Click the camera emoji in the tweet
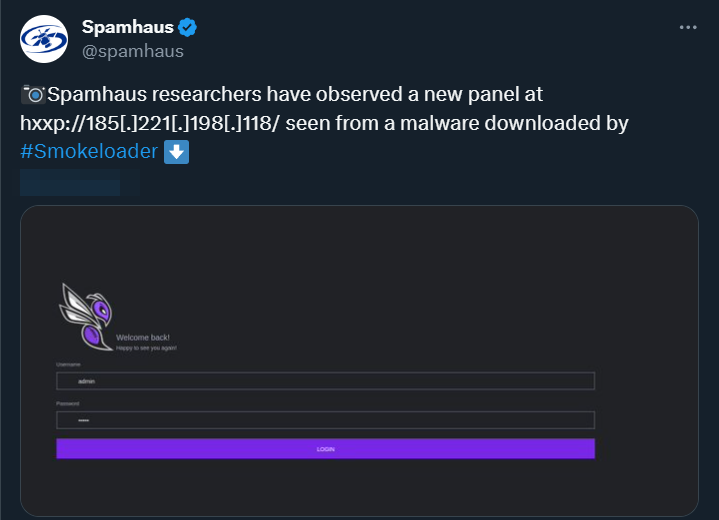 point(32,96)
